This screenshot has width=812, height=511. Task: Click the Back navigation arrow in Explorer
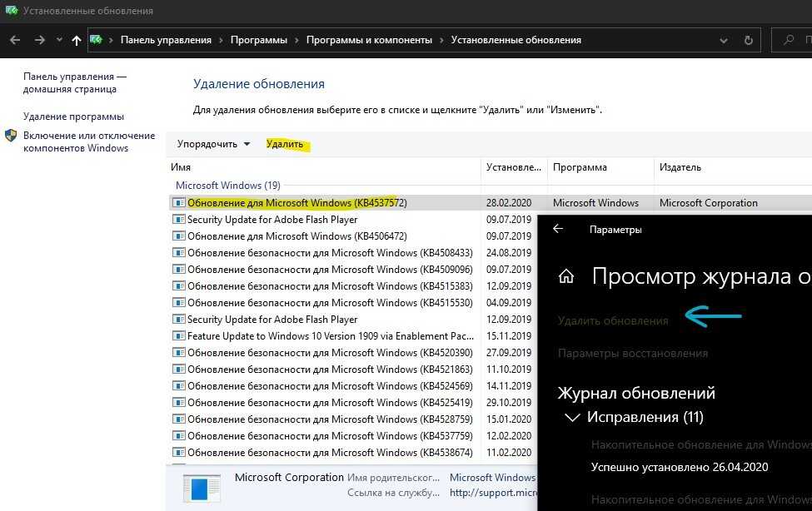(x=15, y=40)
